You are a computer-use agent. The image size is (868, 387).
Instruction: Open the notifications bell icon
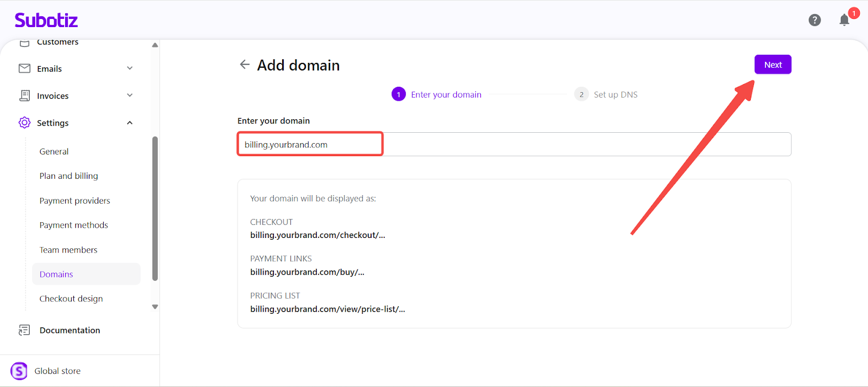844,20
